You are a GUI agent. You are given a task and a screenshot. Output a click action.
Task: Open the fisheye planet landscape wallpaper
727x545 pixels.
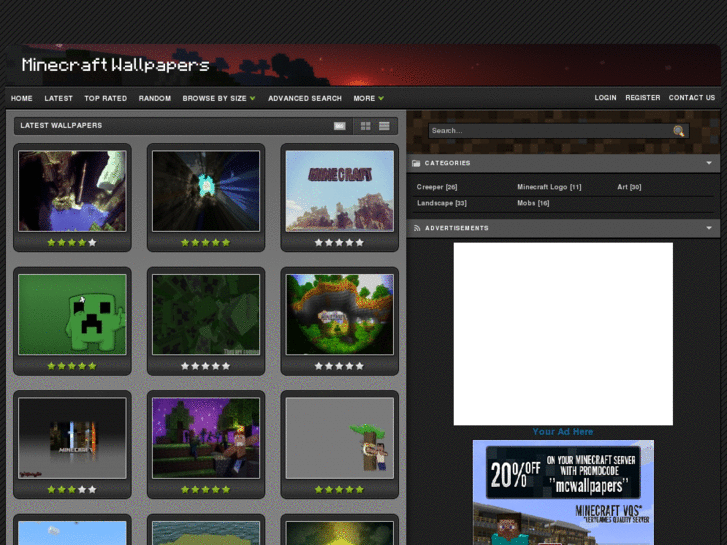pos(340,314)
